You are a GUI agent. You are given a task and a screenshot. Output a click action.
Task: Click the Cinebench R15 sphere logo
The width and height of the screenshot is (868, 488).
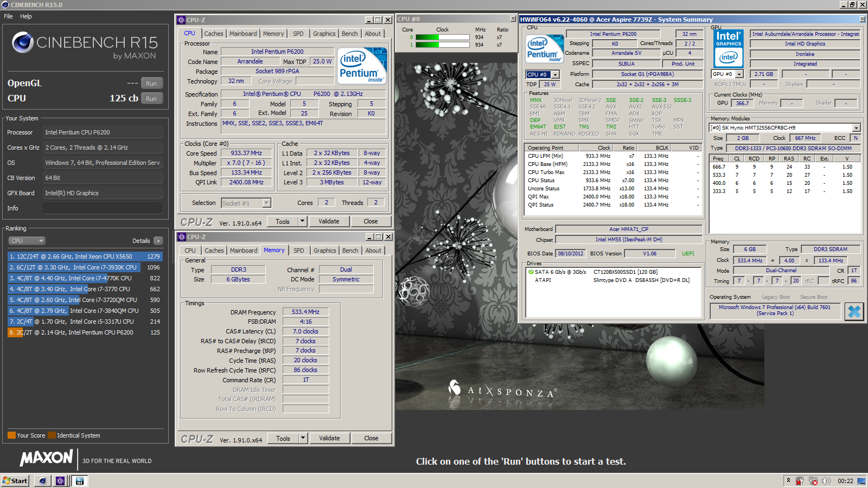tap(23, 42)
